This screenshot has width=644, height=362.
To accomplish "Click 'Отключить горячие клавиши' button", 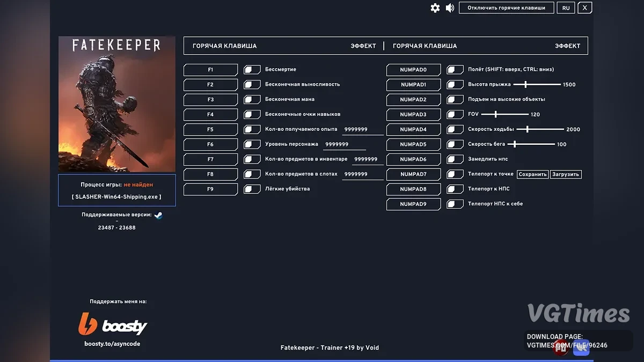I will coord(507,8).
